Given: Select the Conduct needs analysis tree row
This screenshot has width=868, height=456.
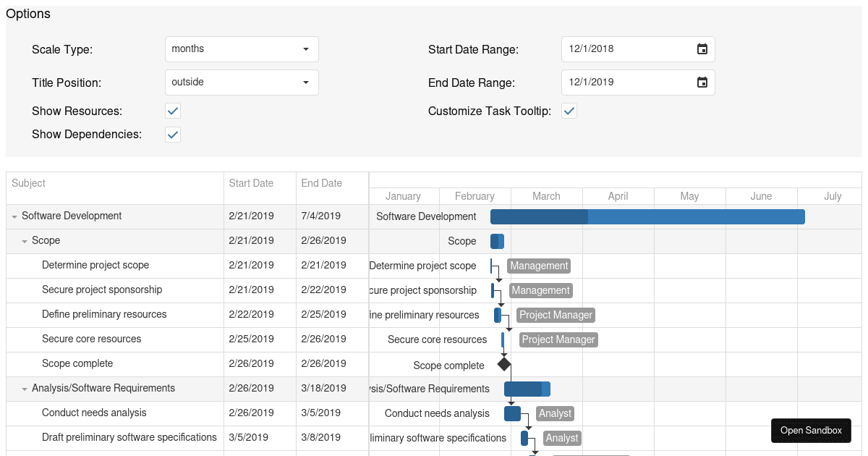Looking at the screenshot, I should pos(187,413).
